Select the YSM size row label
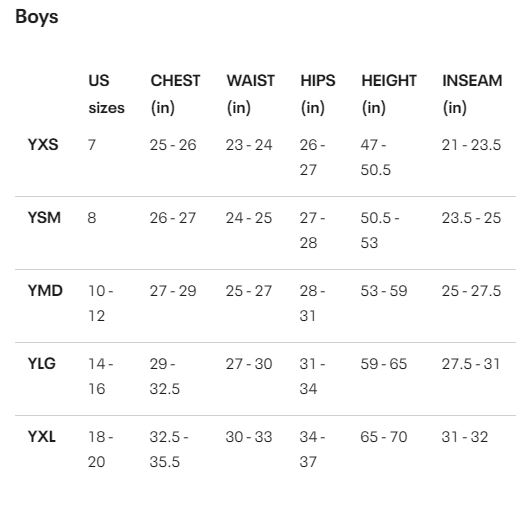This screenshot has height=511, width=527. click(x=44, y=218)
